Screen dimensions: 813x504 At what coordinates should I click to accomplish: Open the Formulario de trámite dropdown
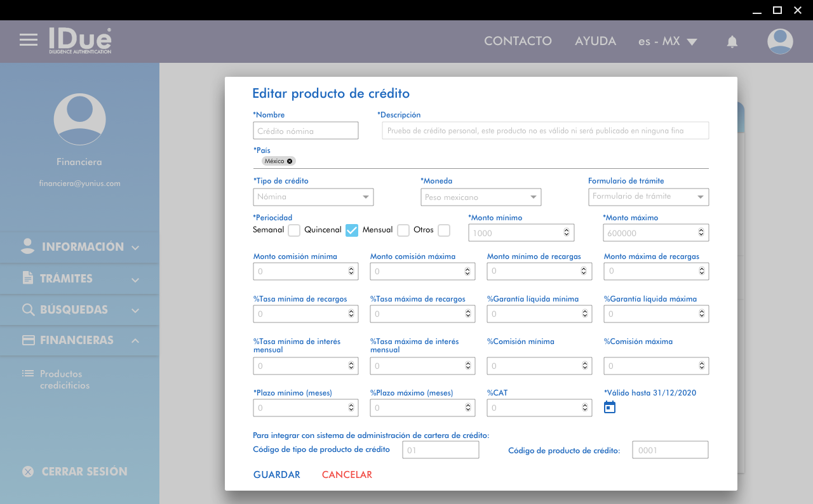(648, 197)
